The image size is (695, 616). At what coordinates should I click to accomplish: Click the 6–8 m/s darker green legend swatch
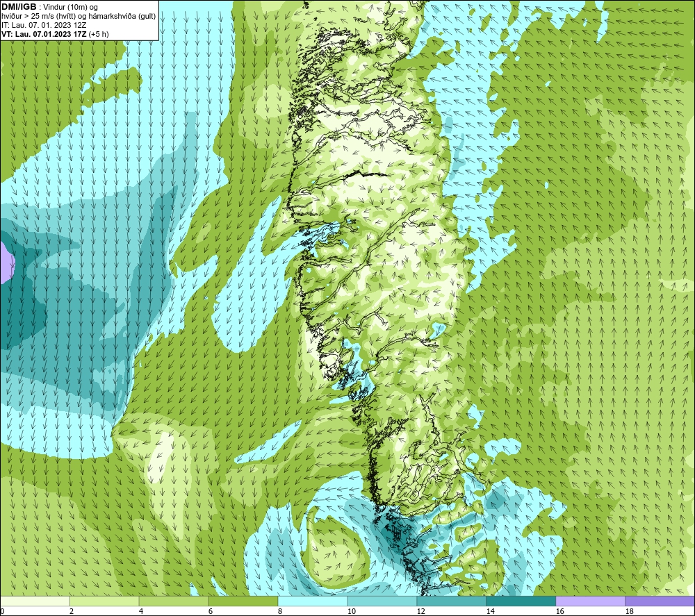[x=243, y=601]
